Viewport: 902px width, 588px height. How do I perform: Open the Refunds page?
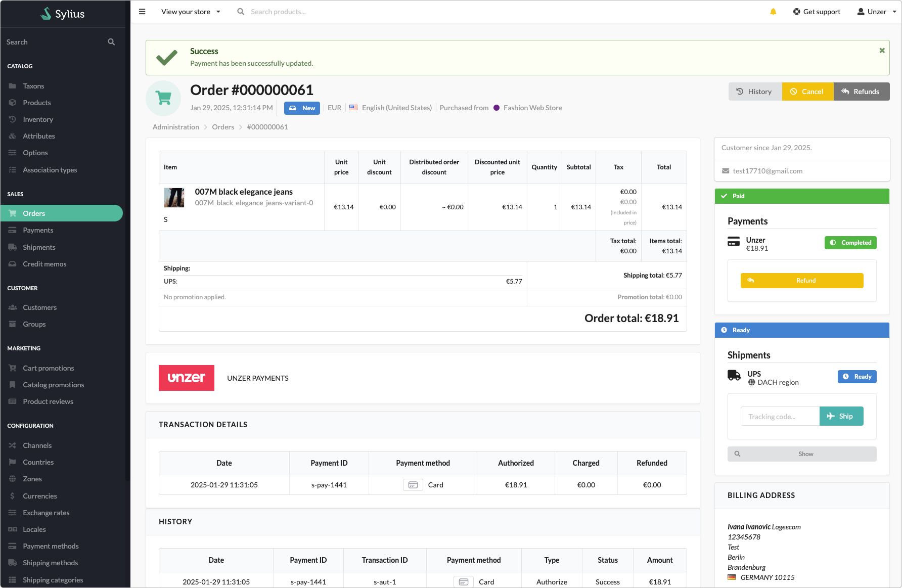click(862, 92)
